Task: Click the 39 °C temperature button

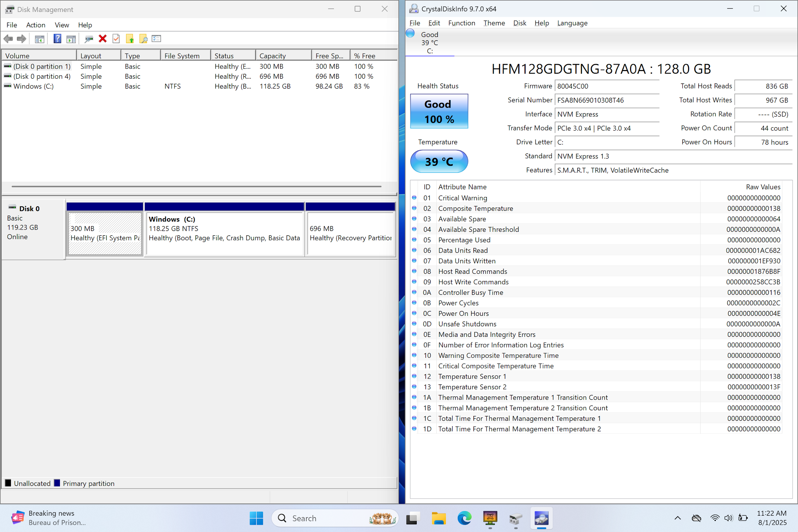Action: [439, 161]
